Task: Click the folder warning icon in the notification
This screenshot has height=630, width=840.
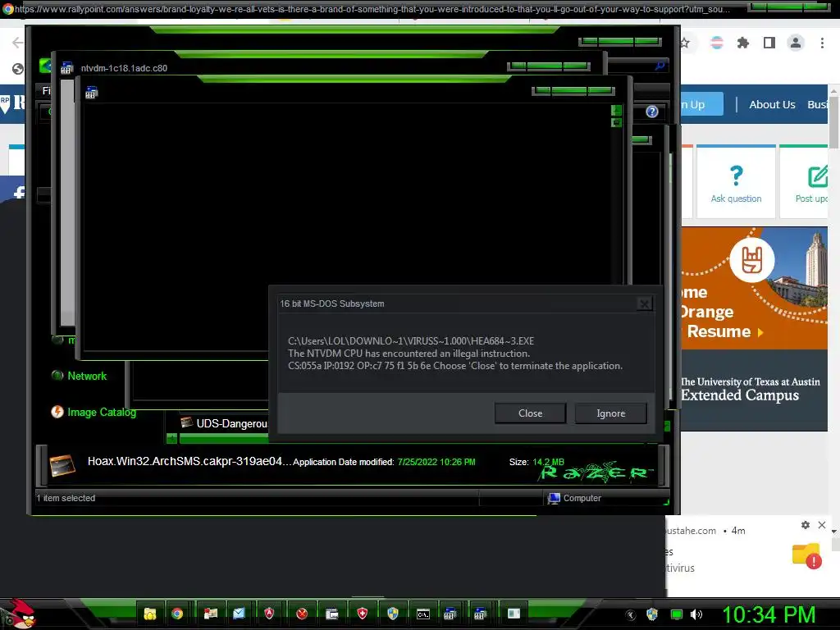Action: pos(807,555)
